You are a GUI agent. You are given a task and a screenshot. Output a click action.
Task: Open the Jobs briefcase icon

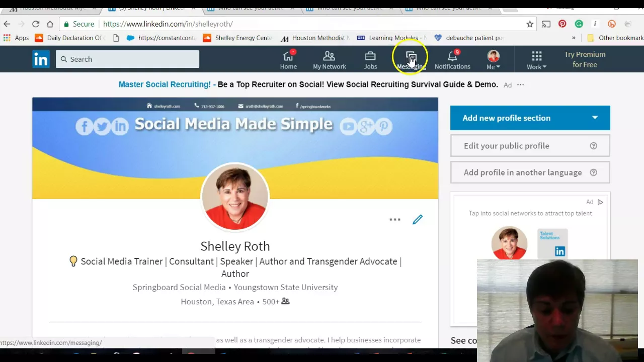[x=370, y=59]
